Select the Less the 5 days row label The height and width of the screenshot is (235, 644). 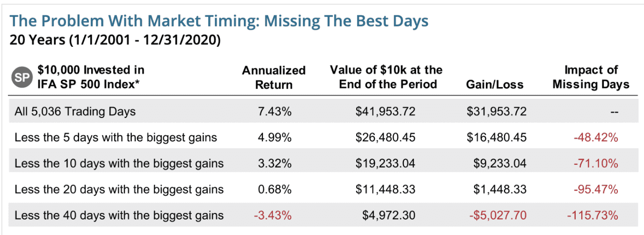pos(119,138)
